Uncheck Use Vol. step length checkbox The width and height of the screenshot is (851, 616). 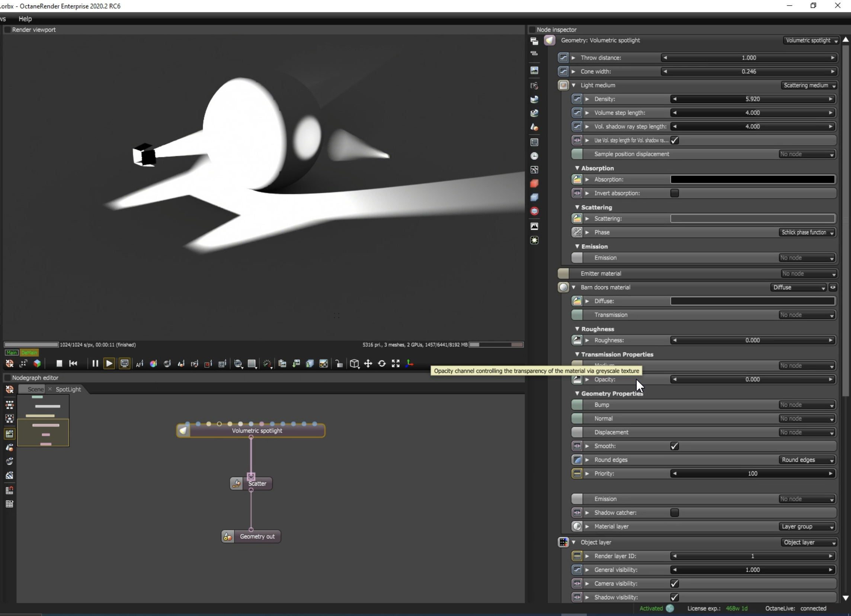[674, 140]
